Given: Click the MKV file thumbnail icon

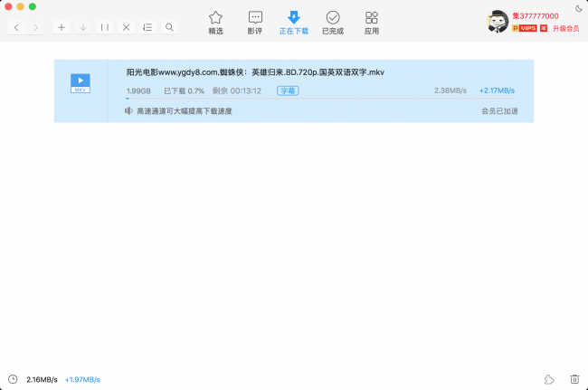Looking at the screenshot, I should point(81,83).
